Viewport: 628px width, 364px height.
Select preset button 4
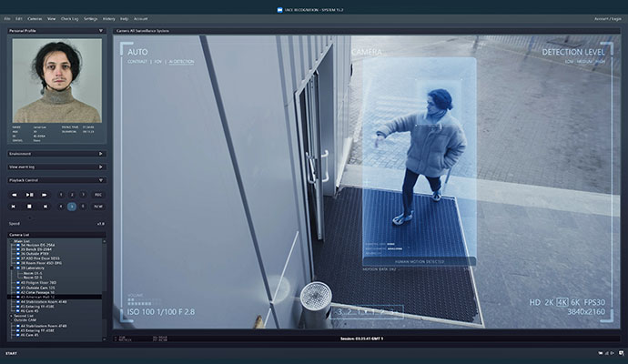point(61,207)
